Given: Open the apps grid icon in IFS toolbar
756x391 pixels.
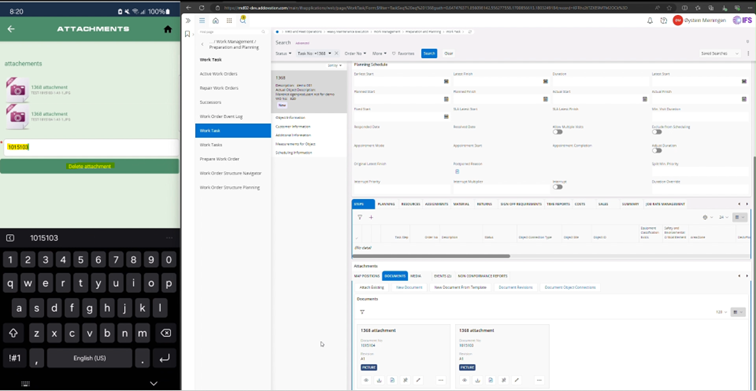Looking at the screenshot, I should coord(229,21).
